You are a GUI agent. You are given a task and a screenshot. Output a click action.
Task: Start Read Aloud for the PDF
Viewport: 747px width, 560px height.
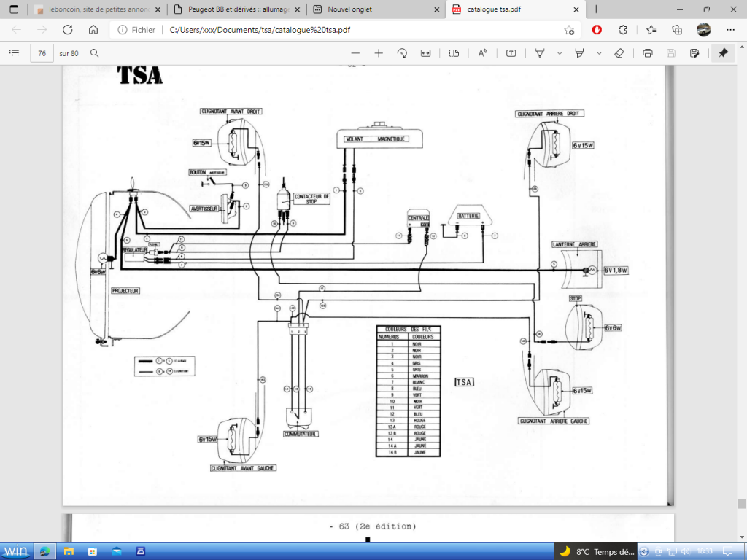(x=482, y=53)
